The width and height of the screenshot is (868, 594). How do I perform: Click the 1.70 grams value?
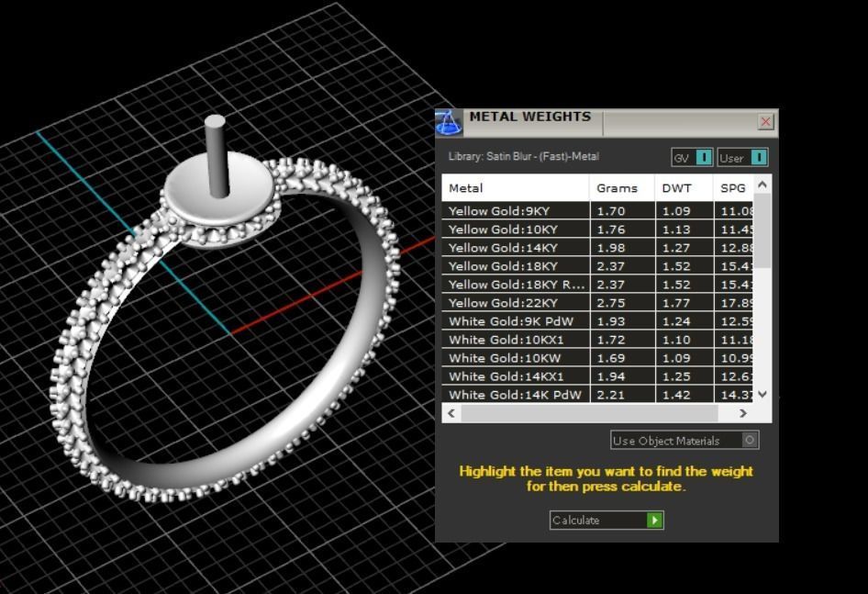(610, 211)
